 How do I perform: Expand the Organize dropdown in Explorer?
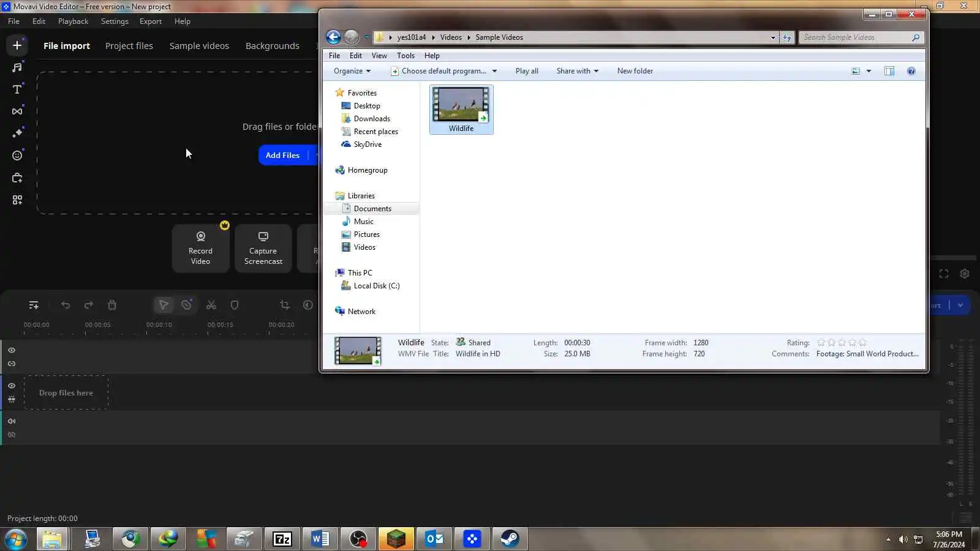pos(352,71)
